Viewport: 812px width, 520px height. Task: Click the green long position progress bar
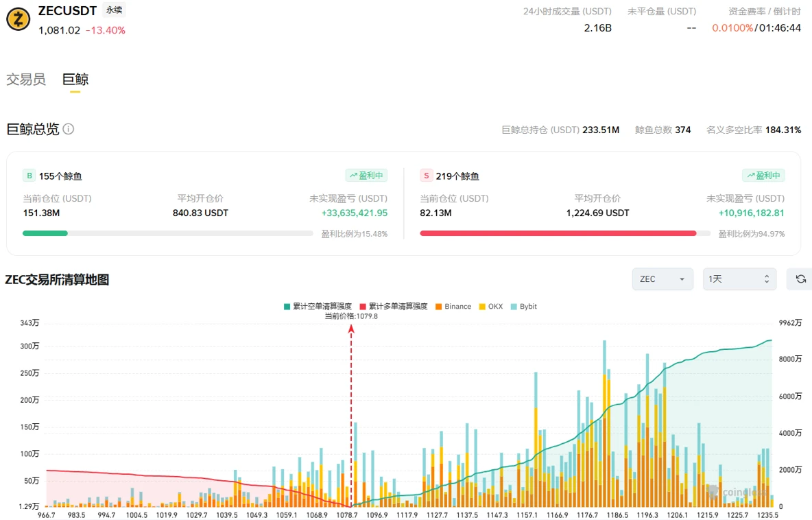[168, 233]
